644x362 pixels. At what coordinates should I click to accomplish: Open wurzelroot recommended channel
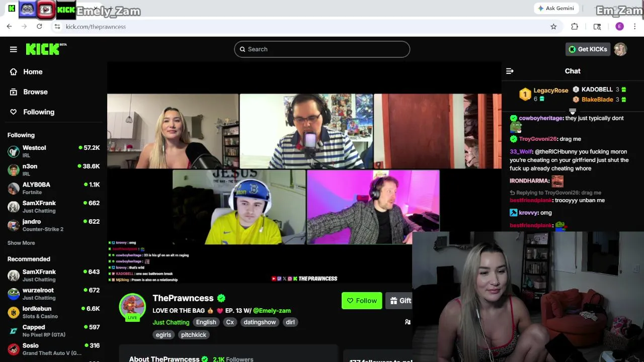[53, 294]
